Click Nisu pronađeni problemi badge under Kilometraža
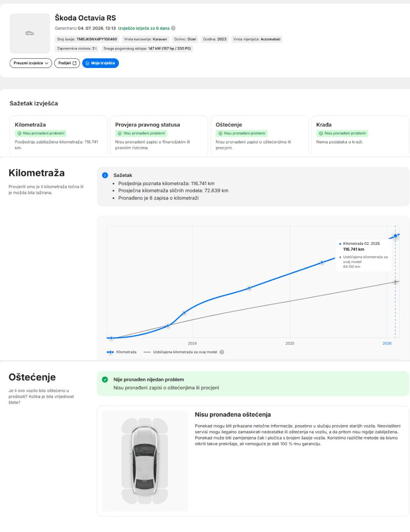Viewport: 410px width, 532px height. coord(41,134)
